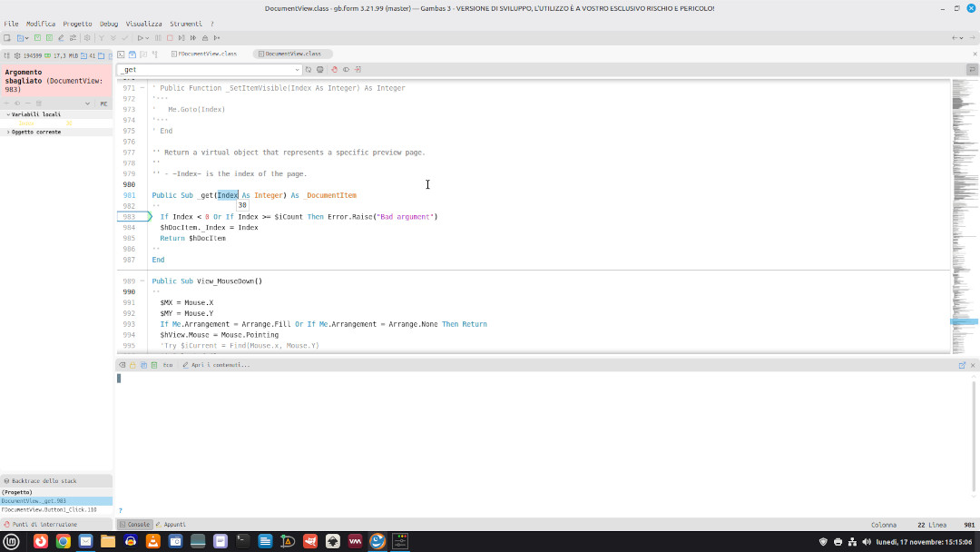Open the _get procedure dropdown list

[x=297, y=69]
